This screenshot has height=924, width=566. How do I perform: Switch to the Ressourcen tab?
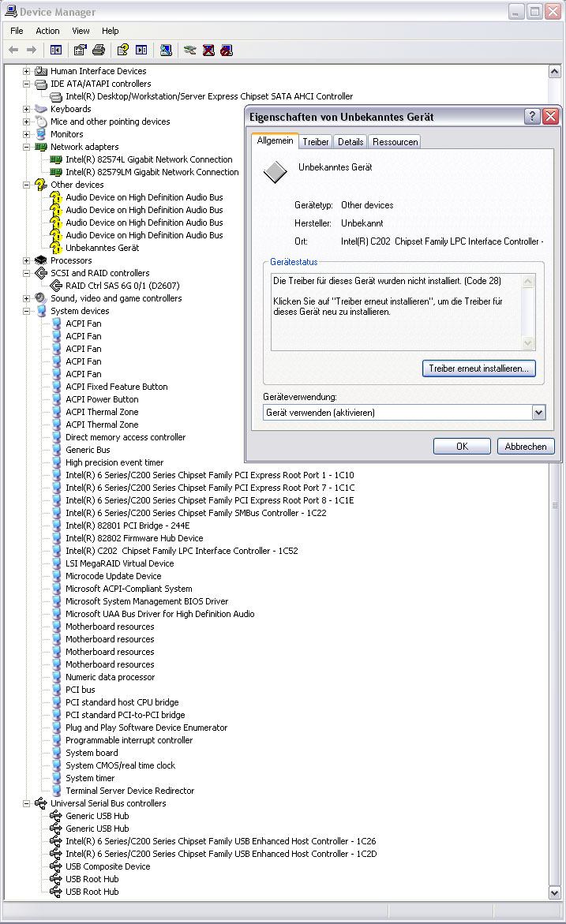[395, 142]
